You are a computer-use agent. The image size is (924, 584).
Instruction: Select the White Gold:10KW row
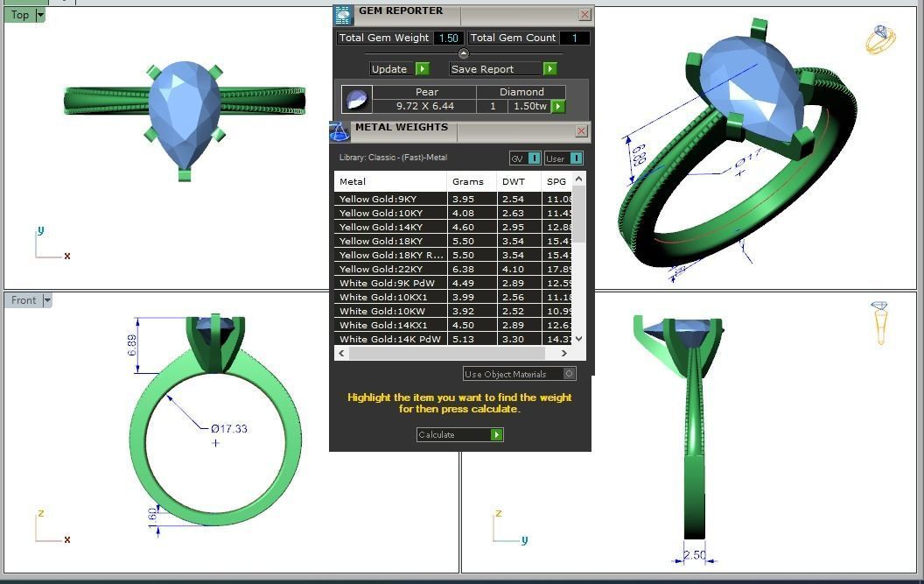click(452, 312)
